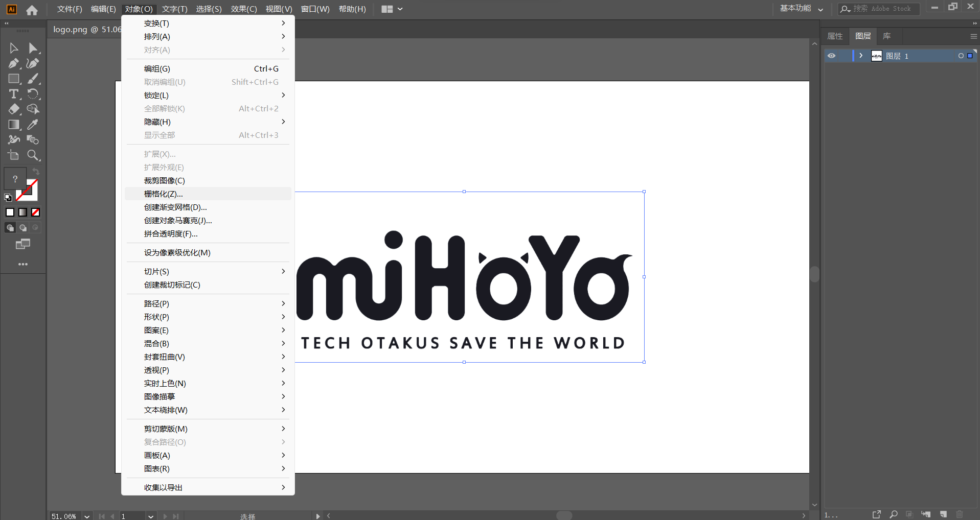Choose 拼合透明度(F)... entry

pyautogui.click(x=208, y=234)
